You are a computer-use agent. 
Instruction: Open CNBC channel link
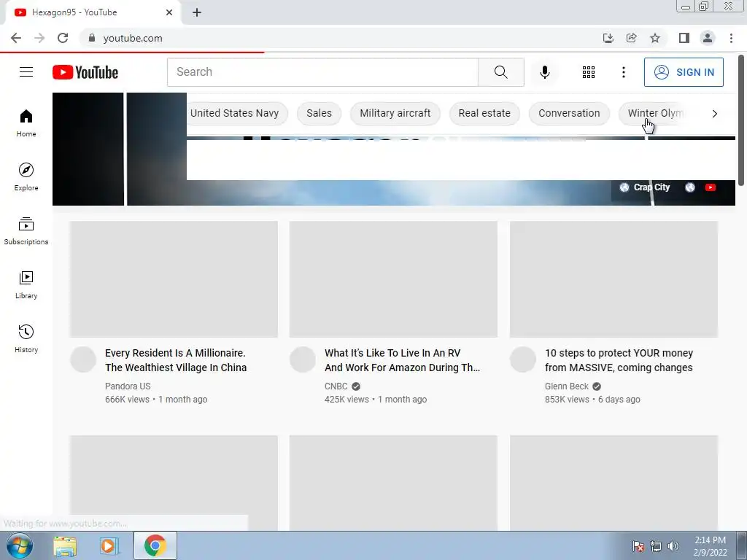coord(336,386)
